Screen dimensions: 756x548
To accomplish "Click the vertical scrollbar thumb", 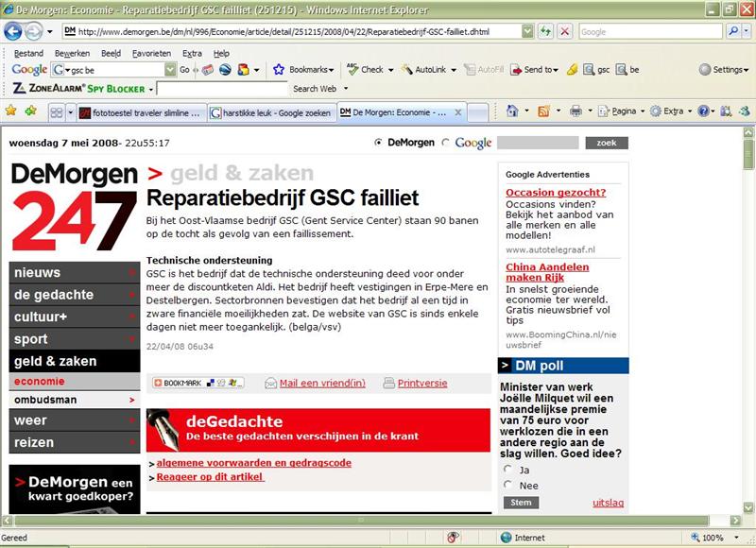I will click(748, 154).
